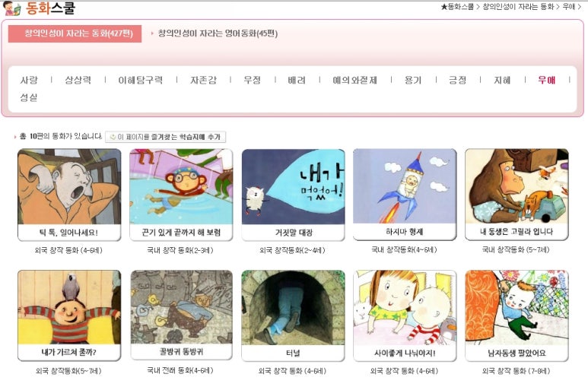Image resolution: width=588 pixels, height=390 pixels.
Task: Select the 사랑 category
Action: [29, 80]
